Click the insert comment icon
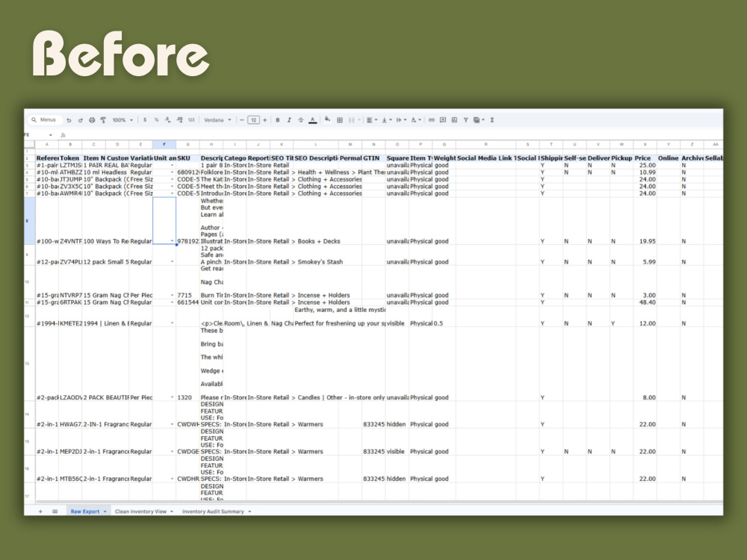Viewport: 747px width, 560px height. 443,120
